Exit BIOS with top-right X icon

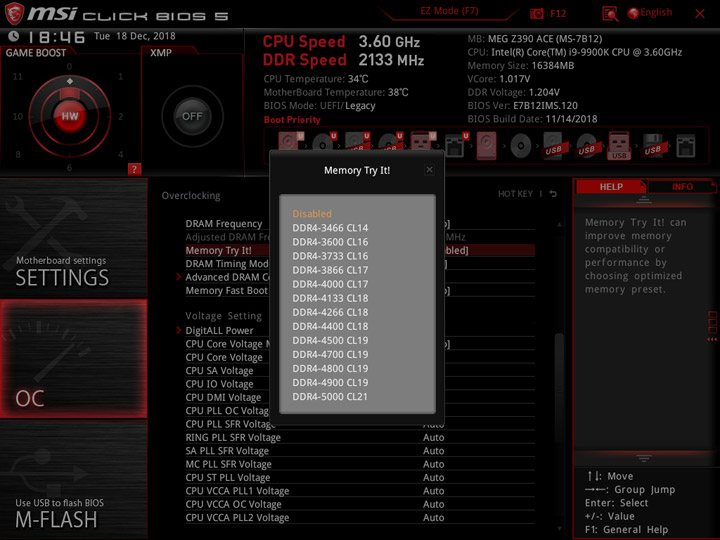[x=700, y=14]
